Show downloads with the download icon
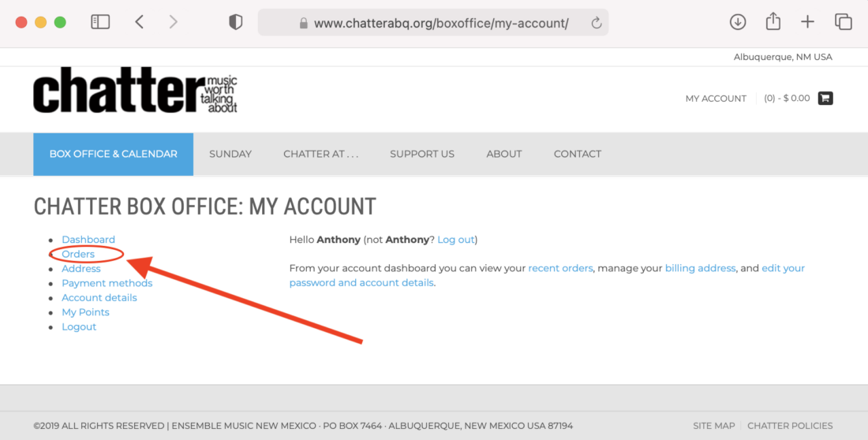 coord(738,22)
